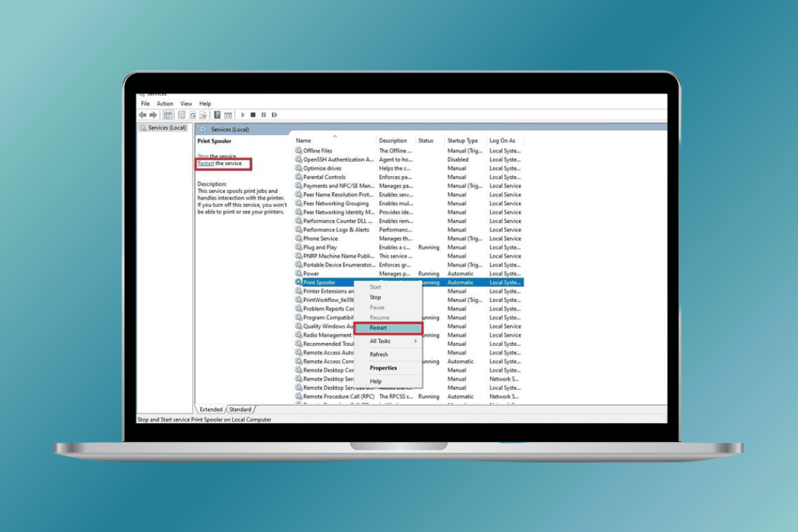Click the Pause Service toolbar icon

263,115
